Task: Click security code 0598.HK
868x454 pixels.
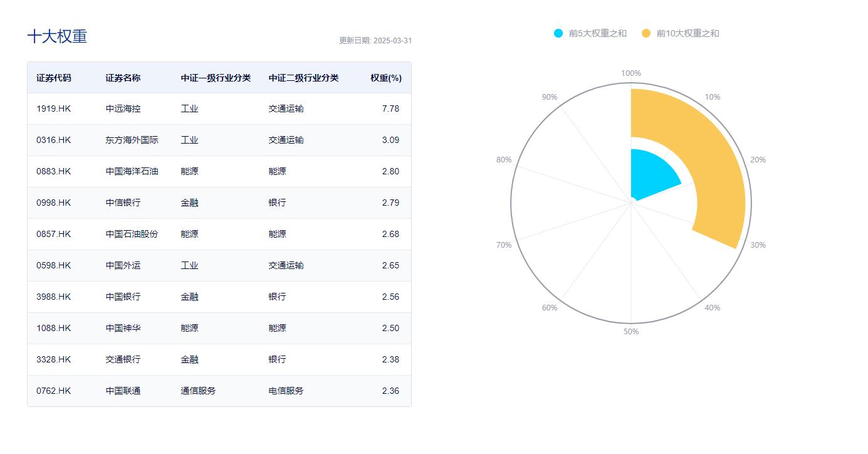Action: (54, 265)
